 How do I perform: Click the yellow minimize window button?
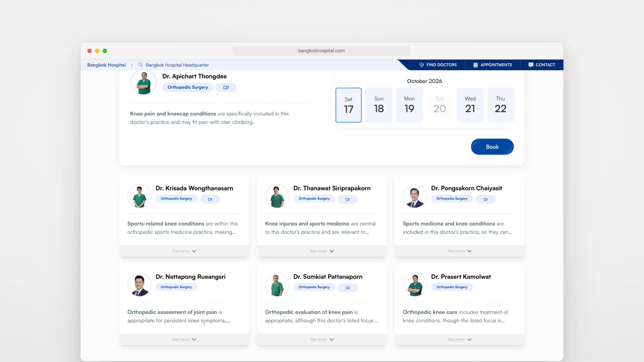(x=97, y=51)
